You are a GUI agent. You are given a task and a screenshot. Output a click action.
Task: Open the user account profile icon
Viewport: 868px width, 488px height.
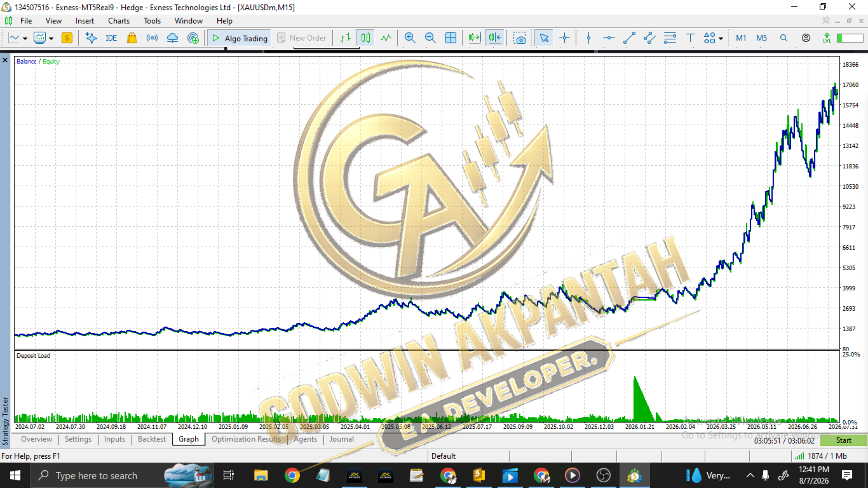[806, 38]
